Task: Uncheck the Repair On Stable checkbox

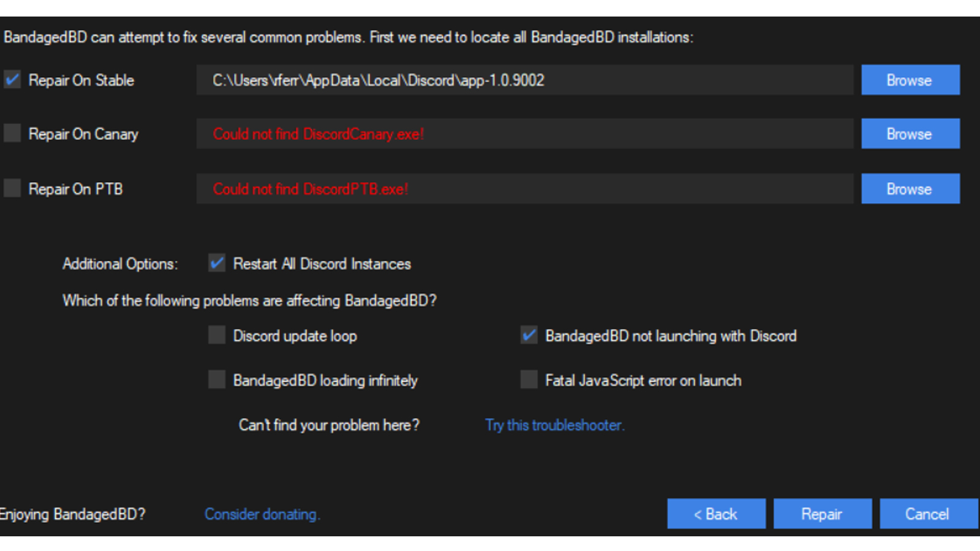Action: click(x=12, y=80)
